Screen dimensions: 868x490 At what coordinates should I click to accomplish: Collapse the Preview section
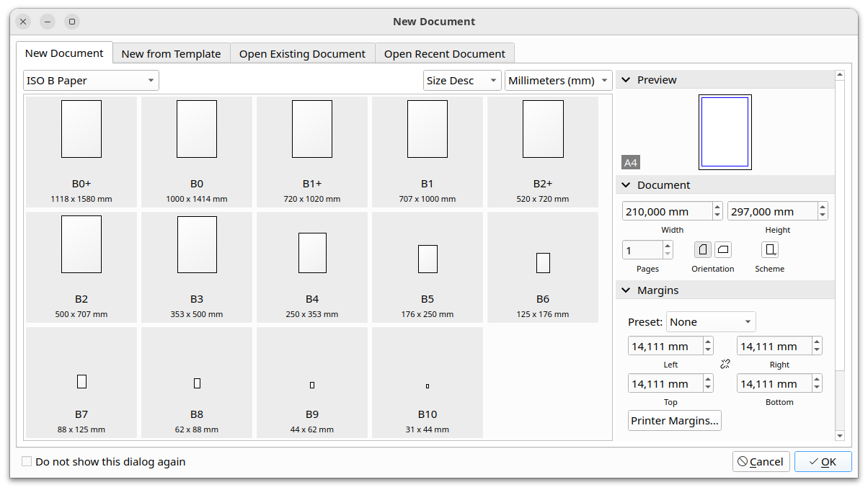(626, 80)
